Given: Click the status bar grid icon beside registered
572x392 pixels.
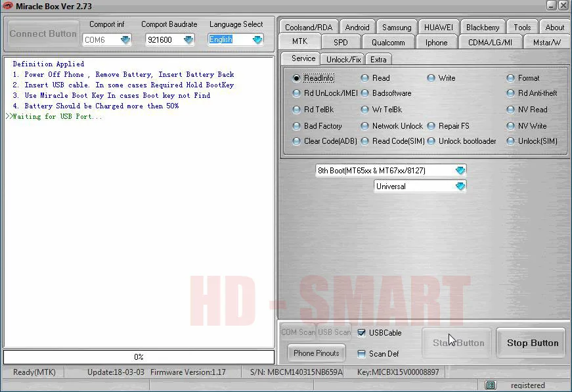Looking at the screenshot, I should point(491,385).
